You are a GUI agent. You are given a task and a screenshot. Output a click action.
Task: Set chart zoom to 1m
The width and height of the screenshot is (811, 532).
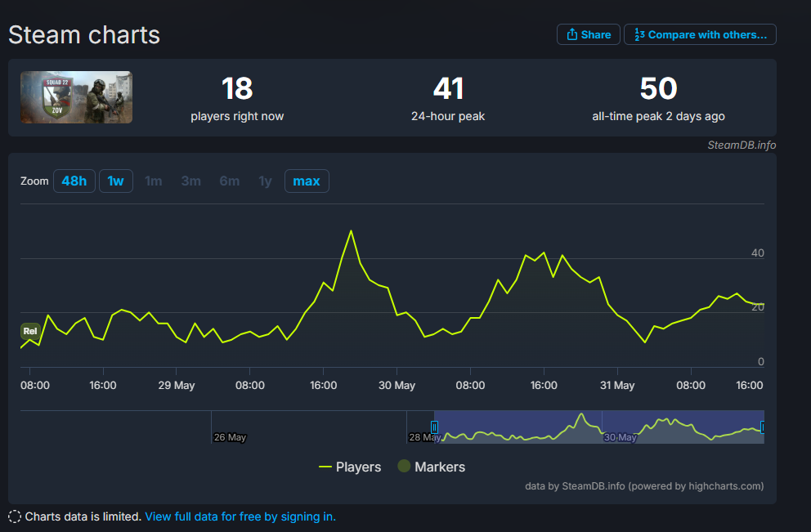coord(153,181)
